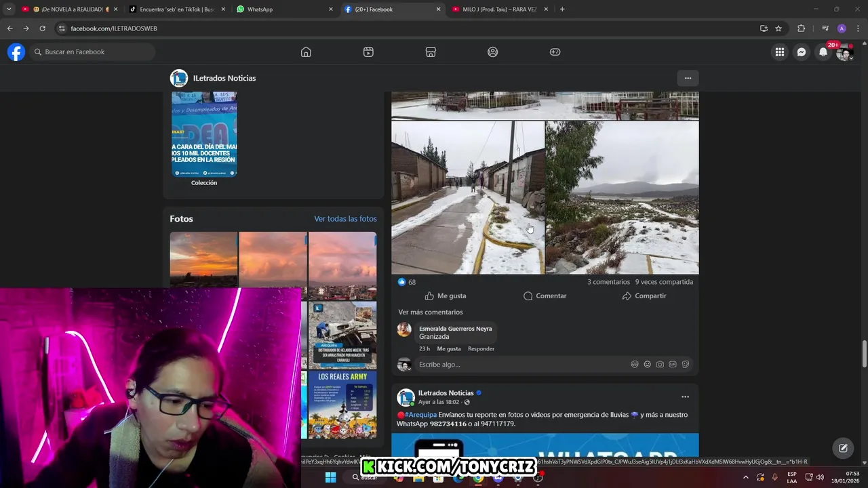Screen dimensions: 868x488
Task: Click the ILetrados Noticias page avatar
Action: [x=179, y=79]
